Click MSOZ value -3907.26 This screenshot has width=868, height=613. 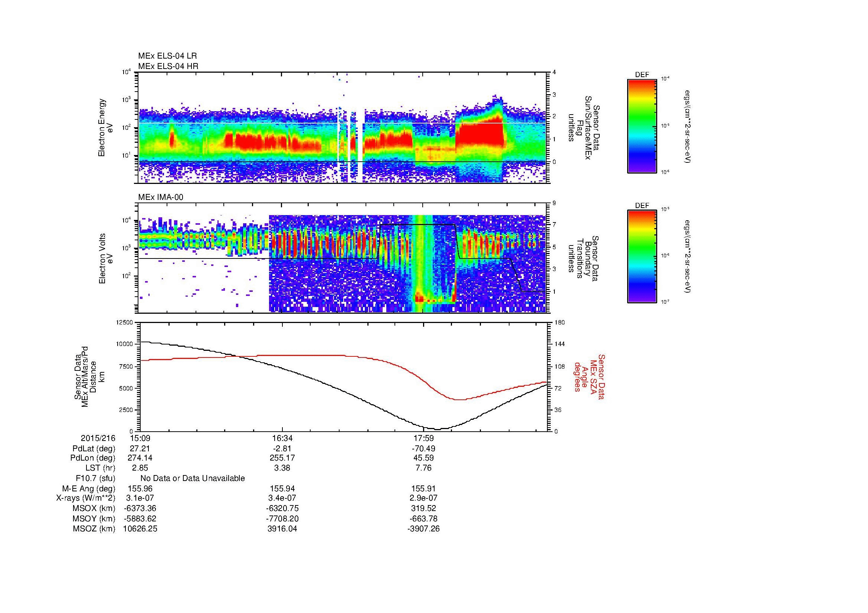424,529
